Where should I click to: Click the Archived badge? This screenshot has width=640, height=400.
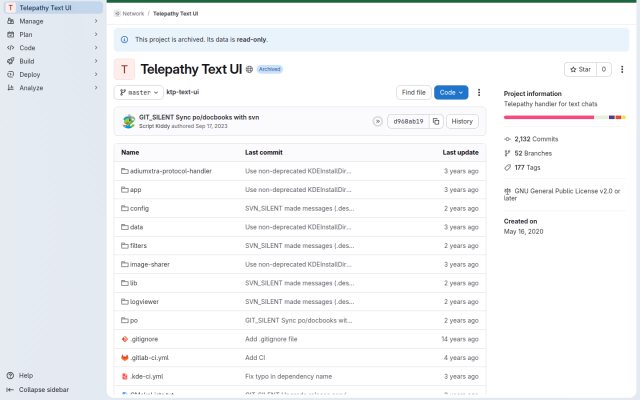pos(270,69)
